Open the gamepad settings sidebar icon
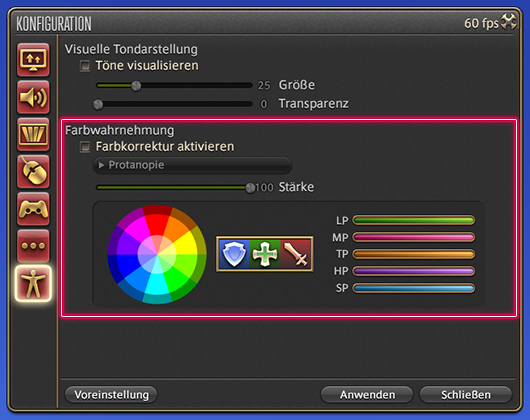Screen dimensions: 530x420 (x=33, y=209)
